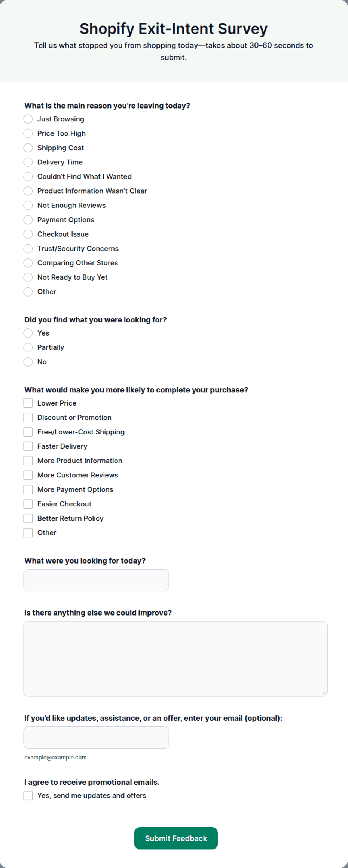Focus the optional email input field
The width and height of the screenshot is (348, 868).
96,738
